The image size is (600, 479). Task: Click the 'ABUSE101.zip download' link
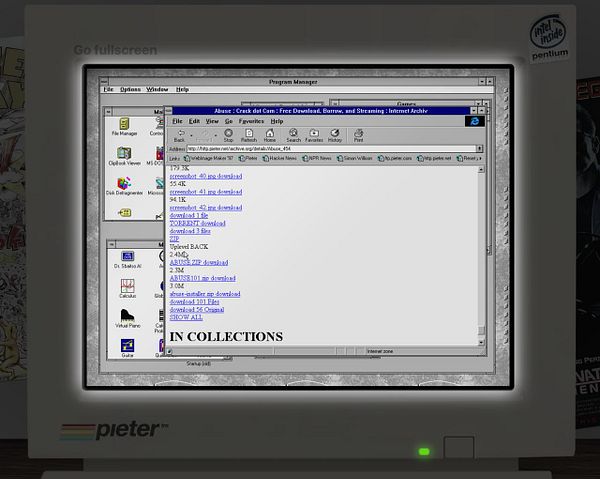pos(202,278)
